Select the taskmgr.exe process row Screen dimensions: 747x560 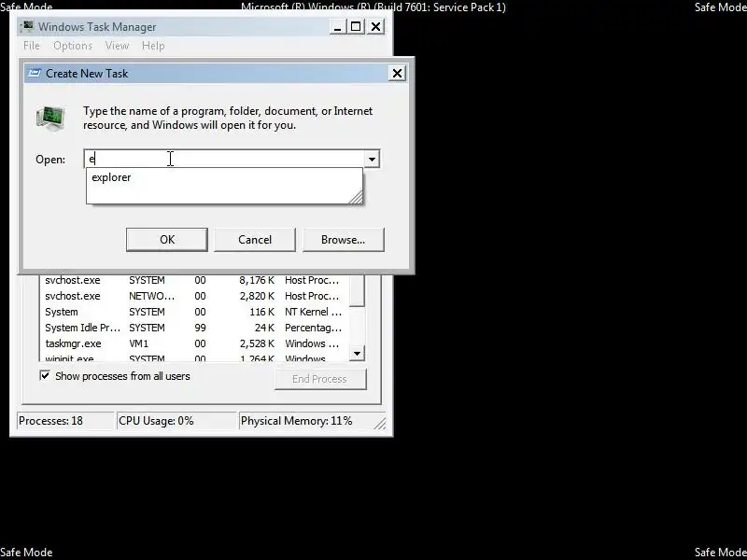[x=193, y=343]
